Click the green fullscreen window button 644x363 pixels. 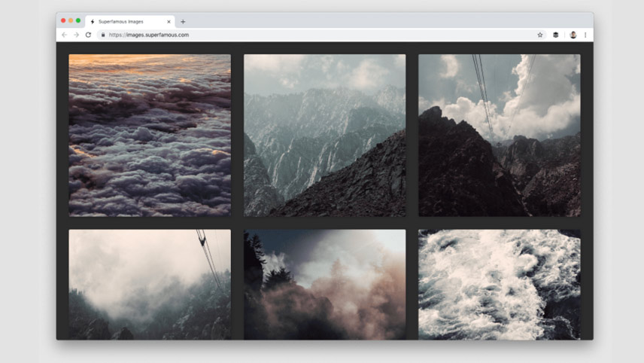pos(78,20)
